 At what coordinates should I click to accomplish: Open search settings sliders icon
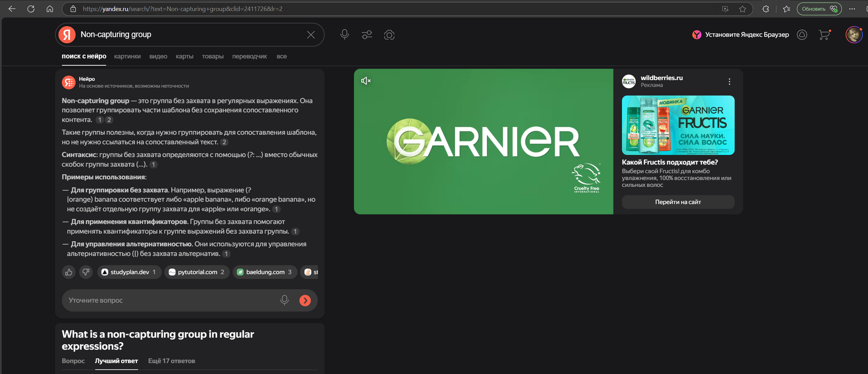(x=367, y=35)
